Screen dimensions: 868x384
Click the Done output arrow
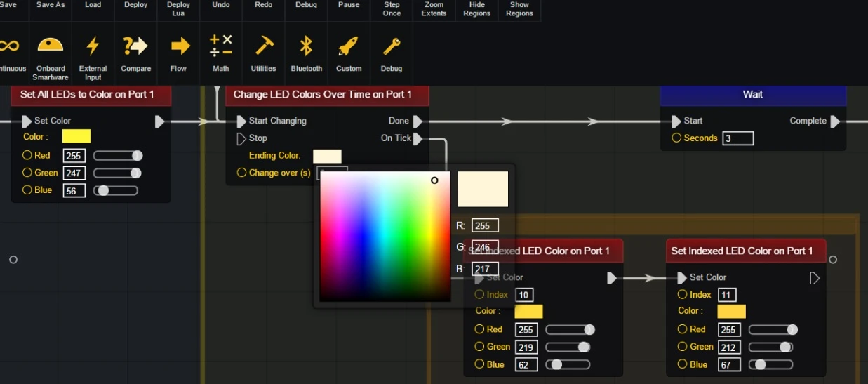418,121
